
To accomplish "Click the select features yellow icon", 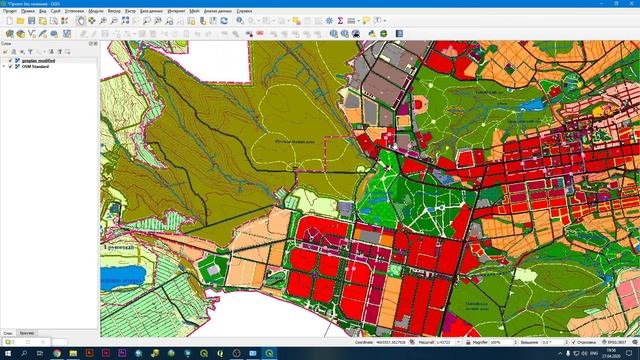I will coord(296,21).
